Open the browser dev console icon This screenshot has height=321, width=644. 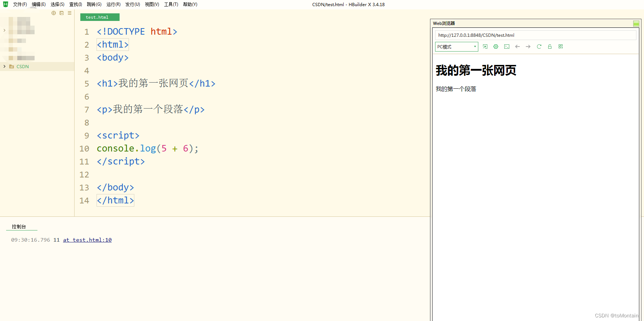pyautogui.click(x=507, y=47)
